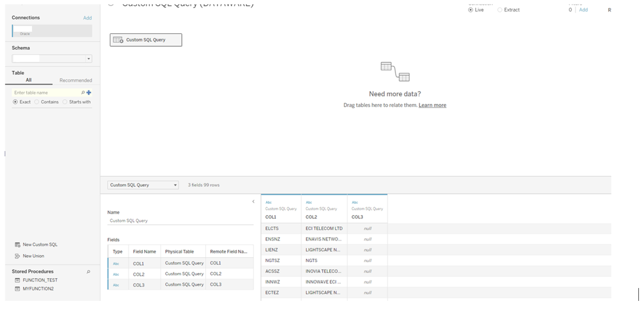The height and width of the screenshot is (309, 644).
Task: Collapse the metadata pane with the left chevron
Action: [253, 202]
